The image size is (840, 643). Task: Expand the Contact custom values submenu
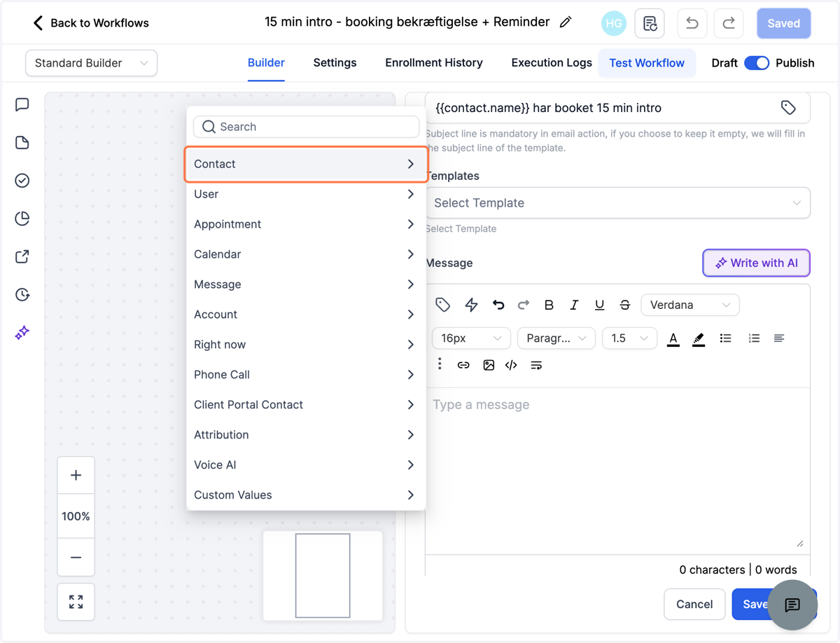tap(306, 164)
